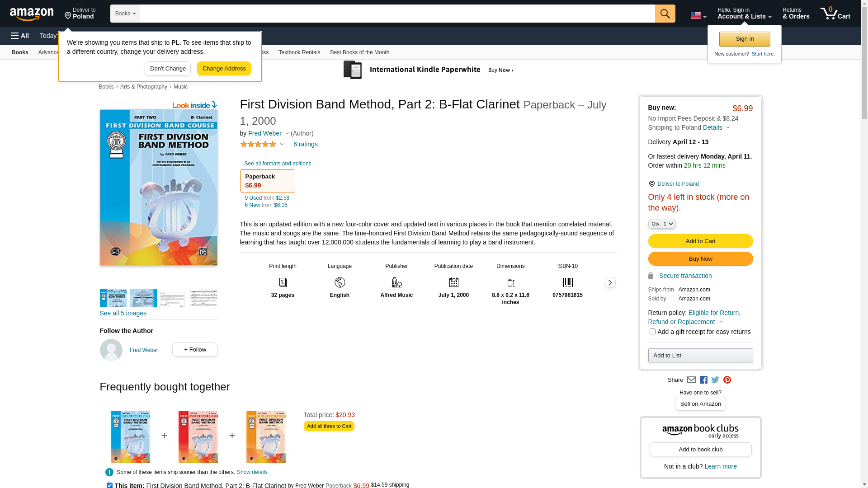
Task: Expand the language flag selector
Action: pos(698,15)
